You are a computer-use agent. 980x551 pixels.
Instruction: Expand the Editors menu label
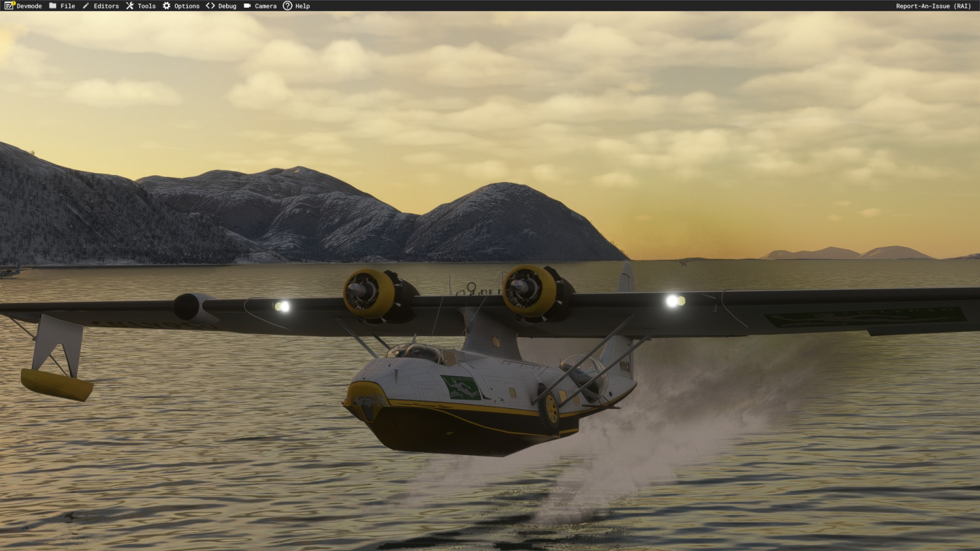106,6
